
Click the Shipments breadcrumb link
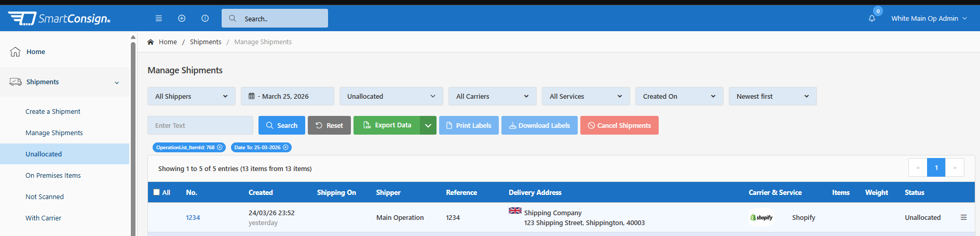coord(206,42)
